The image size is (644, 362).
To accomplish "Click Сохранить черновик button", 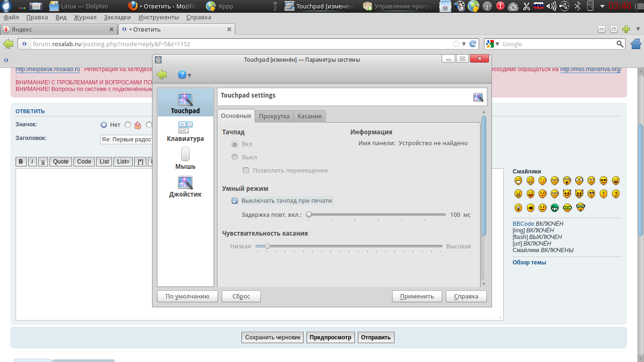I will [273, 337].
